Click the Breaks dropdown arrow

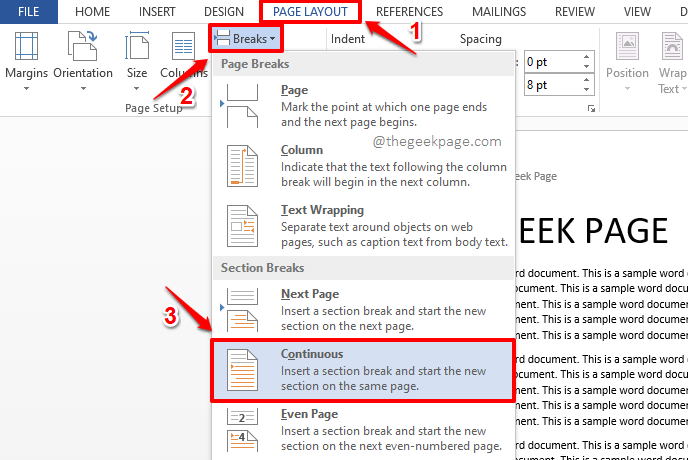click(x=272, y=39)
